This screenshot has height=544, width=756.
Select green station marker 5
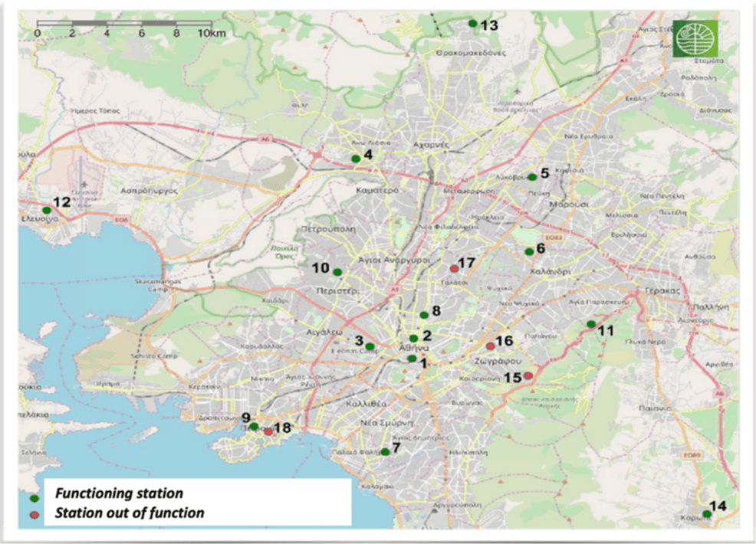coord(532,177)
